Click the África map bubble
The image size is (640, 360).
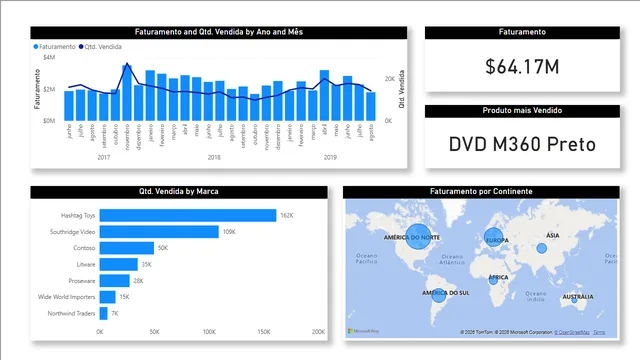click(x=493, y=280)
